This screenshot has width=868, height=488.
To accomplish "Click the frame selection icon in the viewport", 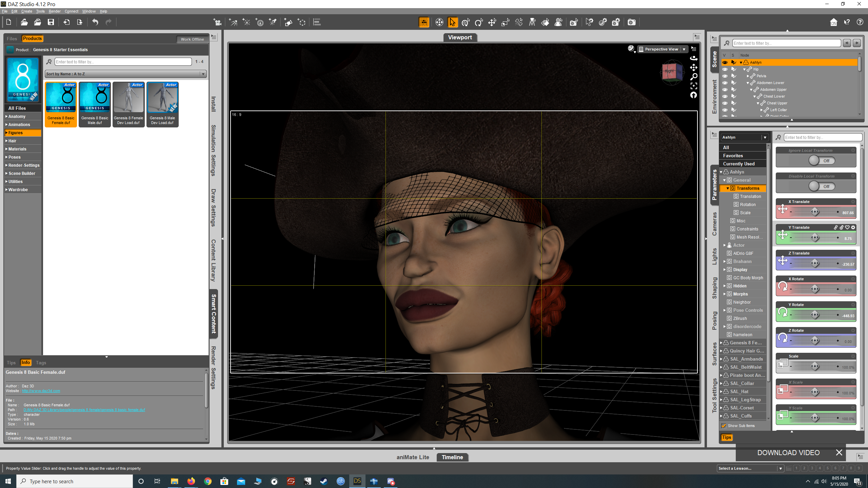I will click(694, 86).
